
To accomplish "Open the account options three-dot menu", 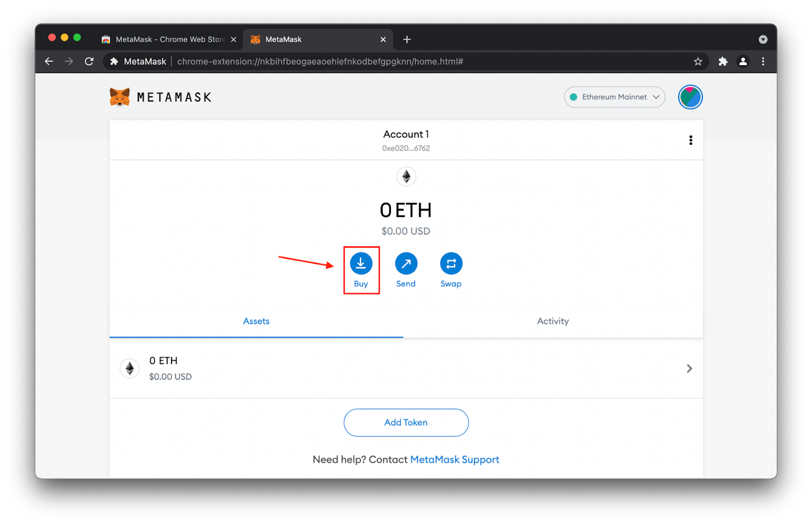I will click(x=690, y=140).
